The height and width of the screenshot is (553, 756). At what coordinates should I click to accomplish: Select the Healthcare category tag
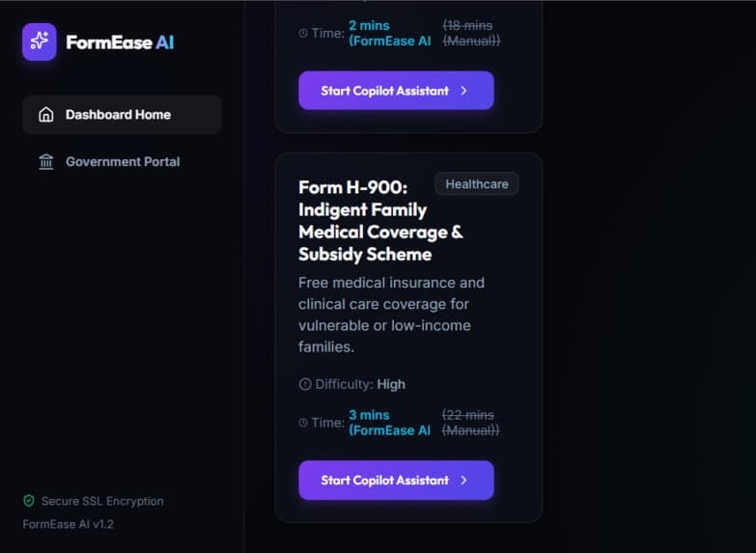[477, 184]
